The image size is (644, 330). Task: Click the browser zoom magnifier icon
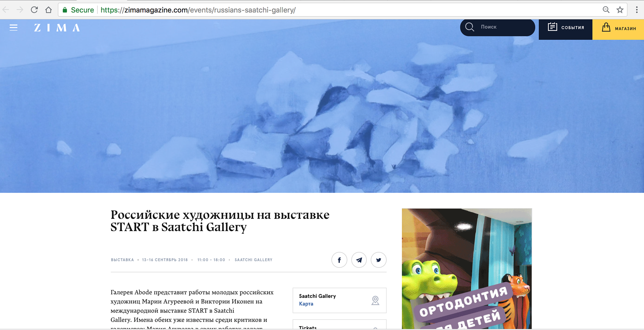(606, 10)
